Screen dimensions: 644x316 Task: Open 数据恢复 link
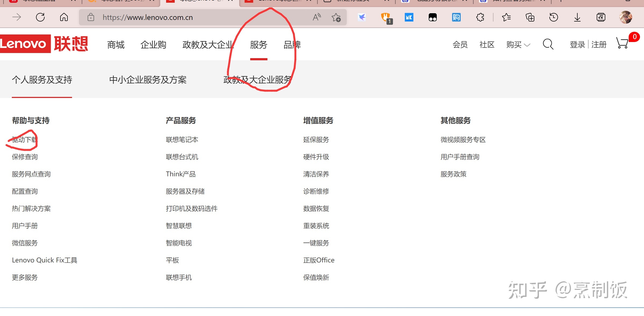316,209
